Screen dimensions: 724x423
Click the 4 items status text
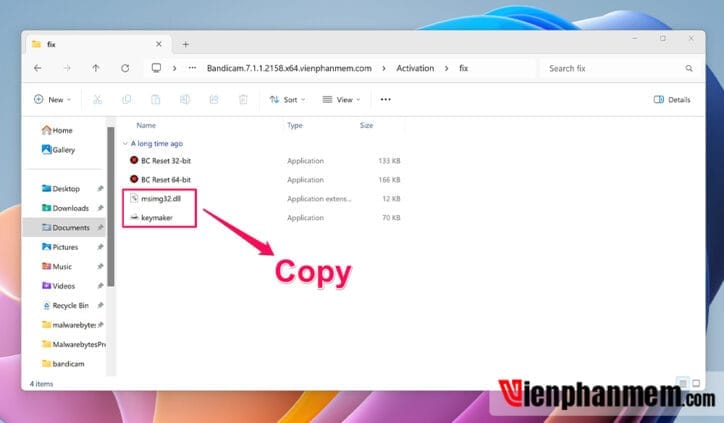(41, 384)
